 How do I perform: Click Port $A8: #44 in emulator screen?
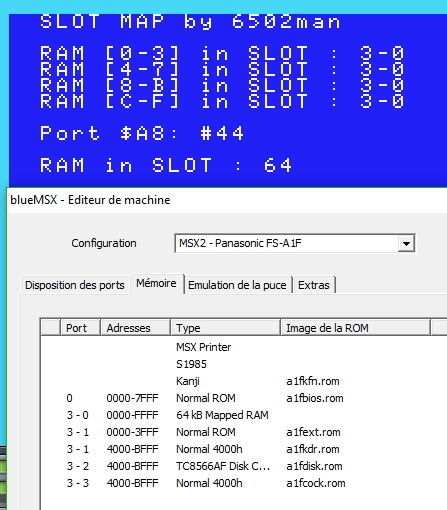[142, 133]
